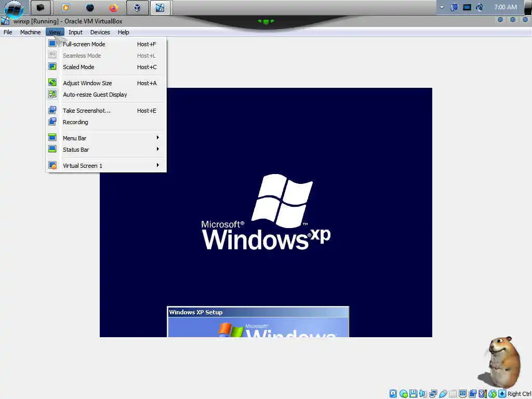
Task: Click the CPU virtualization status bar icon
Action: coord(482,394)
